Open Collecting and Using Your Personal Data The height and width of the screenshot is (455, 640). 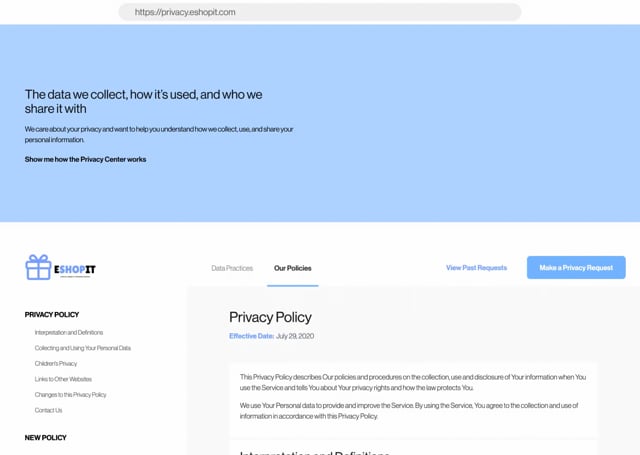pyautogui.click(x=83, y=348)
